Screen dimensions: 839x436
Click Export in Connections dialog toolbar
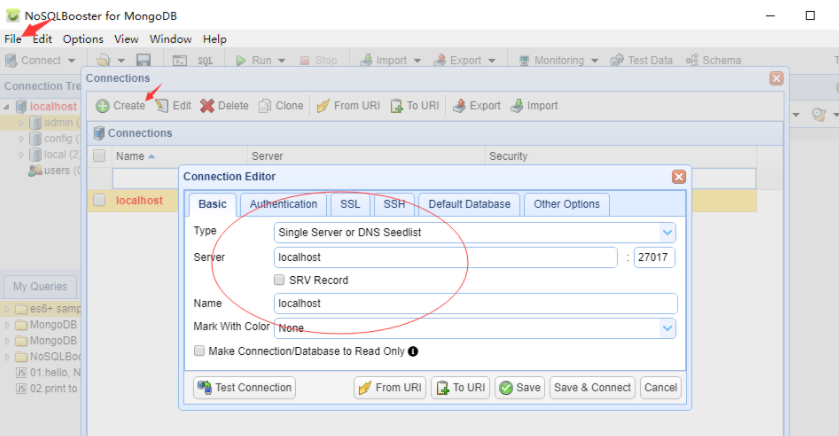(477, 106)
